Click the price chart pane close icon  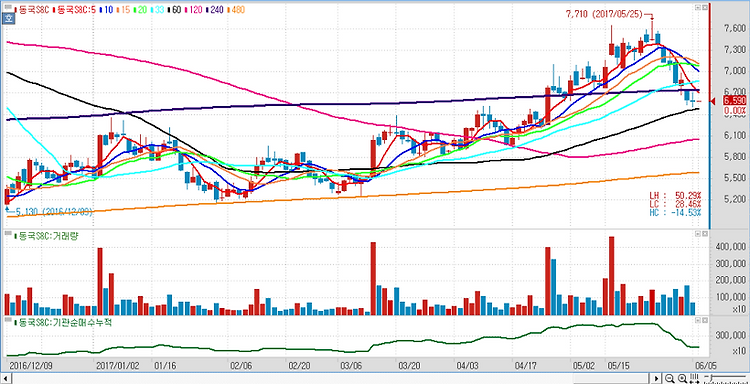point(705,8)
